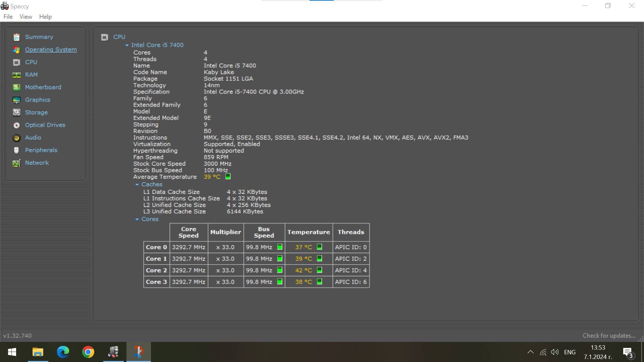
Task: Click the 6144 KBytes L3 cache value
Action: tap(245, 212)
